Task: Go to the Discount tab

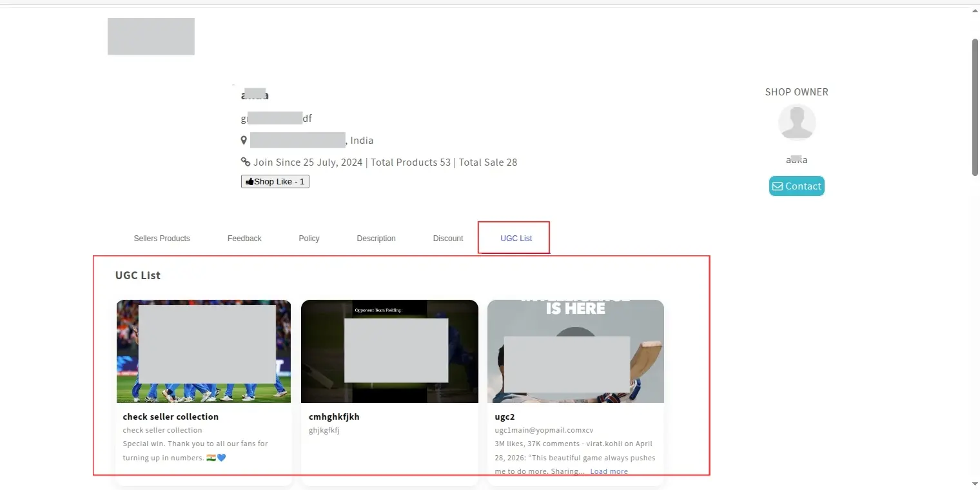Action: [448, 239]
